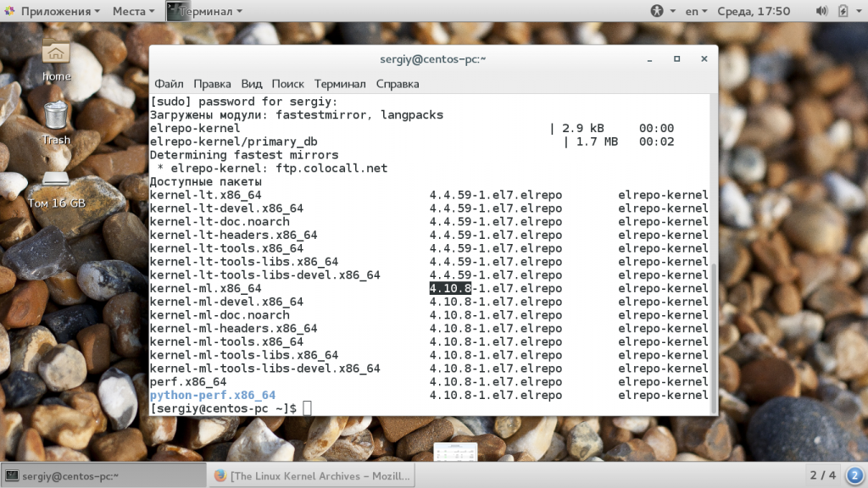Screen dimensions: 868x488
Task: Switch to The Linux Kernel Archives window
Action: tap(310, 475)
